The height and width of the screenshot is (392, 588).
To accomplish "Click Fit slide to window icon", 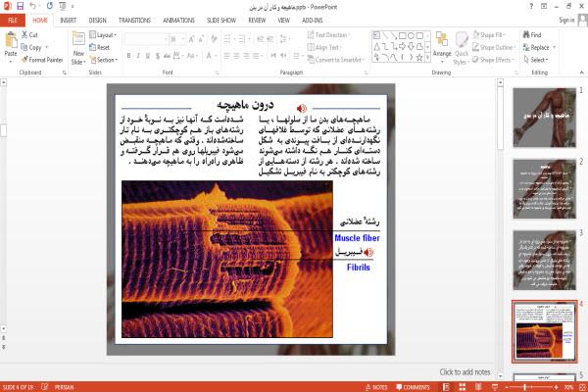I will coord(582,387).
